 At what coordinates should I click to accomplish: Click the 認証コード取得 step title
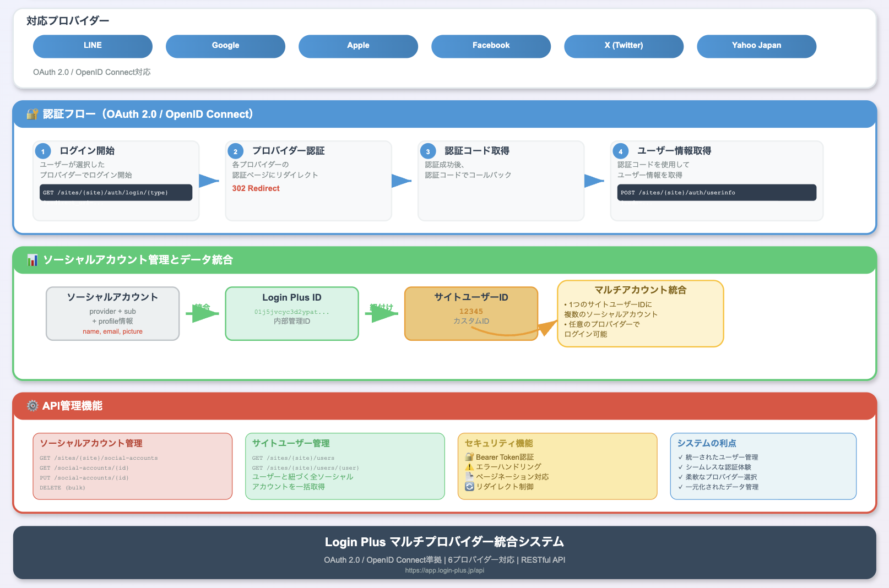[477, 151]
